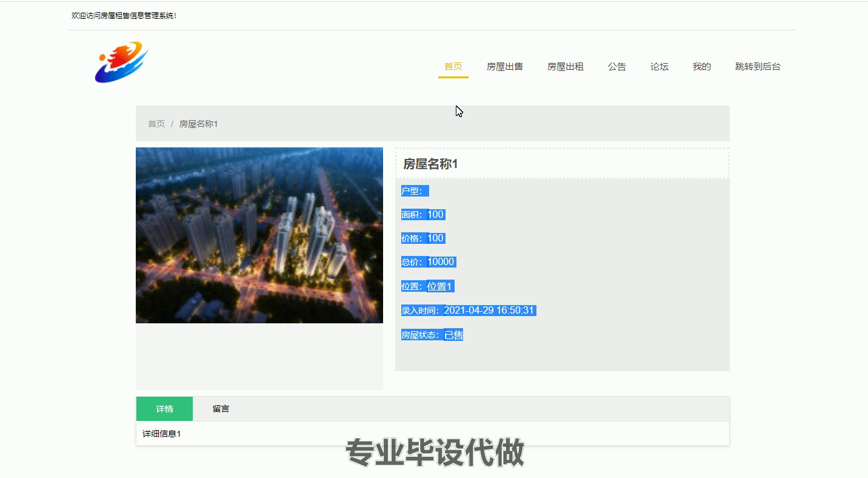This screenshot has width=868, height=478.
Task: Click the 面积：100 text
Action: click(x=422, y=214)
